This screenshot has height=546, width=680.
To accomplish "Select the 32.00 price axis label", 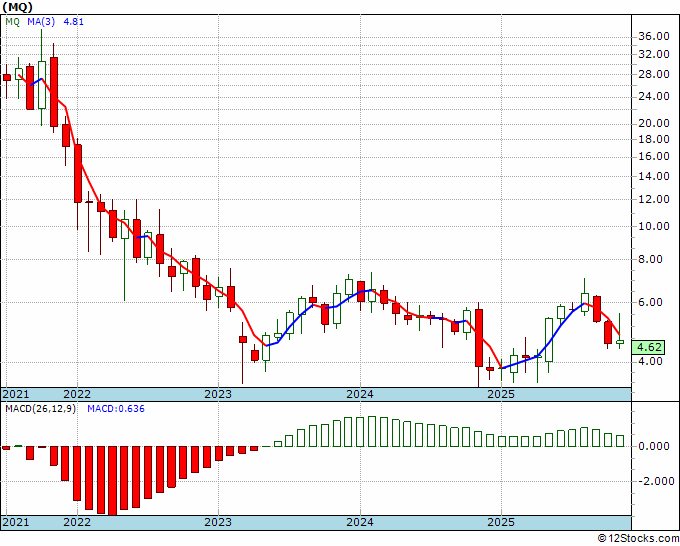I will click(x=654, y=54).
